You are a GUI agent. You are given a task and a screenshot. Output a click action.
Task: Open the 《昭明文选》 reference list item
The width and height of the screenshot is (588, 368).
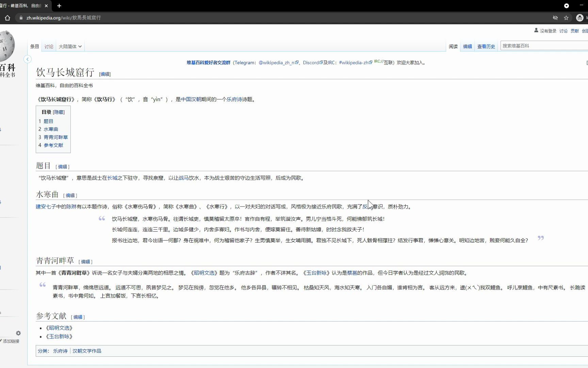[x=59, y=328]
